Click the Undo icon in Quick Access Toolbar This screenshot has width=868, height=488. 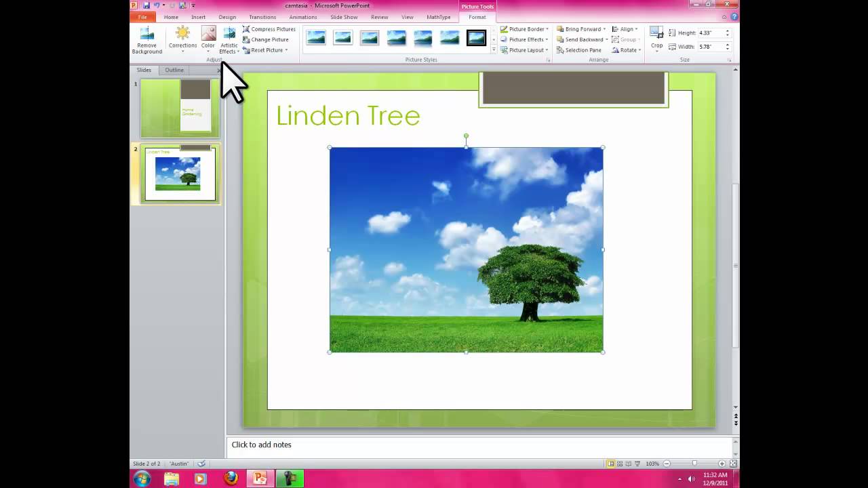click(157, 5)
